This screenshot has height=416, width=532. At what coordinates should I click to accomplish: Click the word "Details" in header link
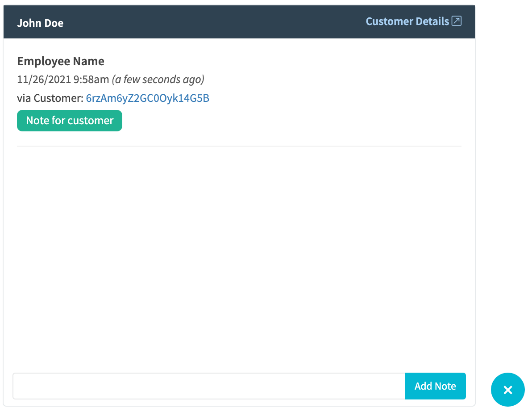(432, 21)
